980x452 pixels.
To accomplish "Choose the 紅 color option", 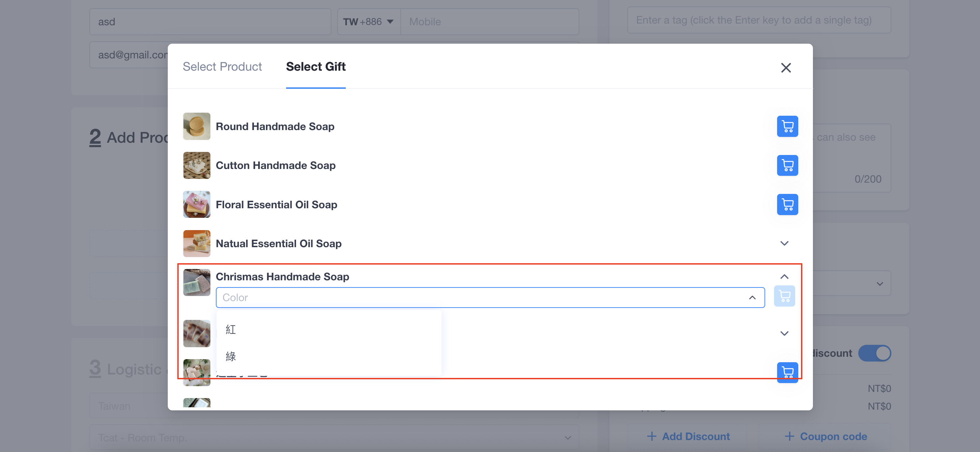I will click(x=329, y=329).
